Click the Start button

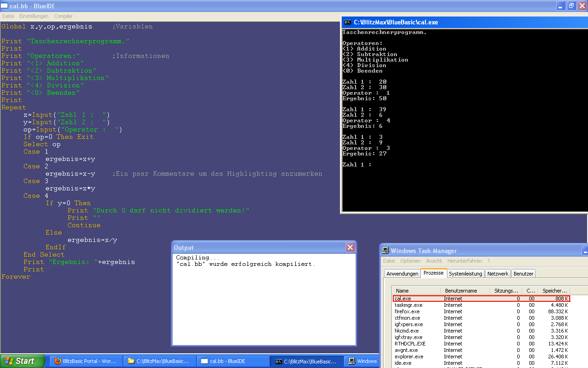23,361
